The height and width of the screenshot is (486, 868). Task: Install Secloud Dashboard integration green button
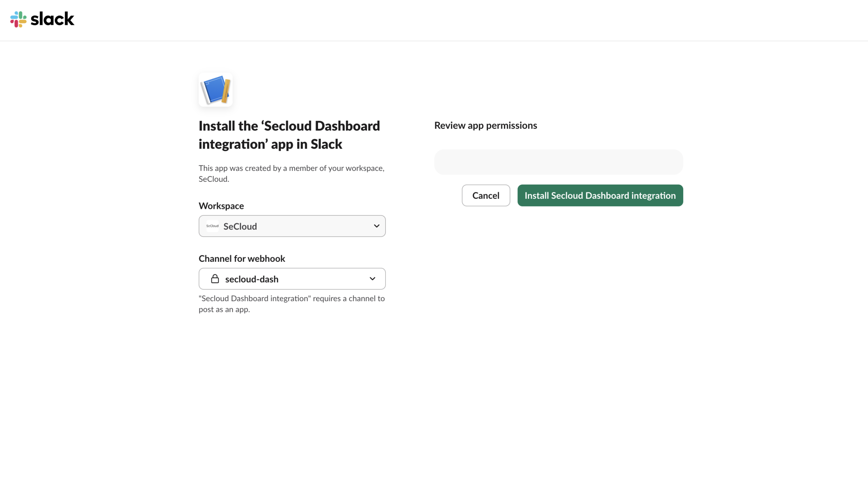pos(600,195)
